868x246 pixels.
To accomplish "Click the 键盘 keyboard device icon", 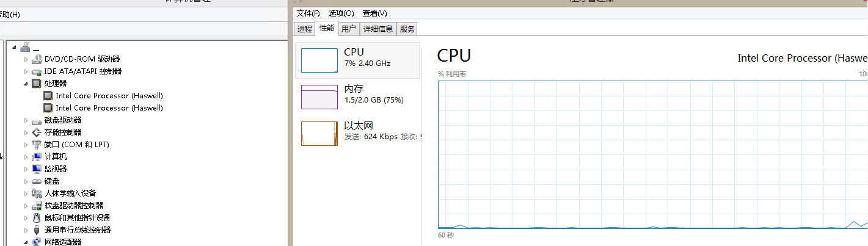I will 37,181.
